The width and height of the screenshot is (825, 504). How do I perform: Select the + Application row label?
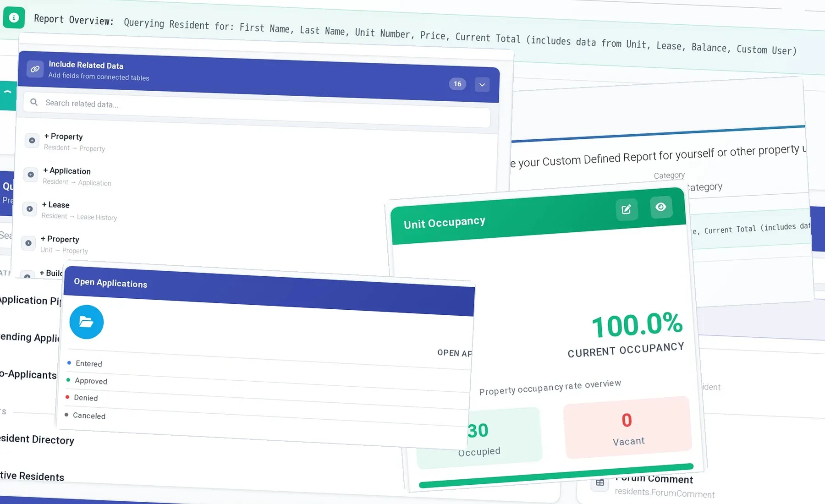[67, 171]
